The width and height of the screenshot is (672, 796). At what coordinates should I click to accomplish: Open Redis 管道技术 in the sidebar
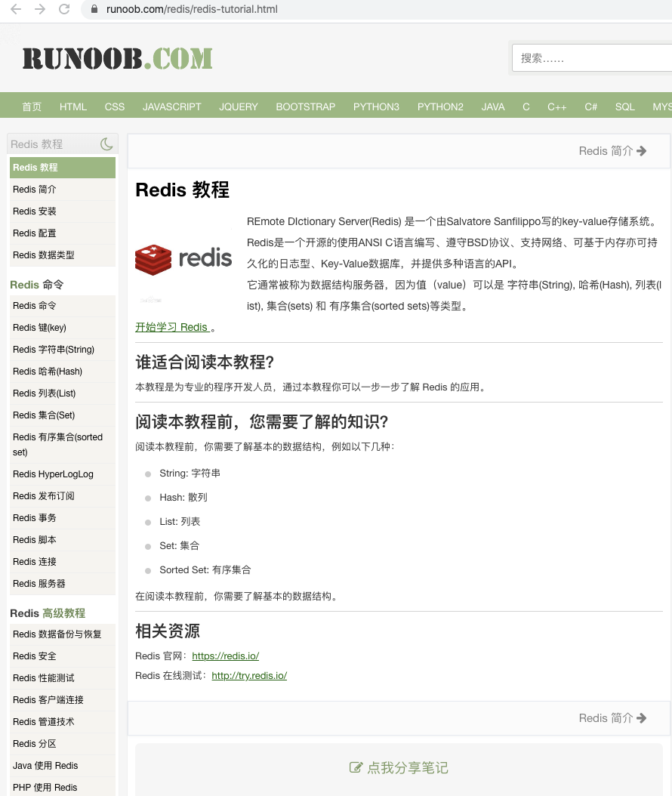click(x=63, y=721)
